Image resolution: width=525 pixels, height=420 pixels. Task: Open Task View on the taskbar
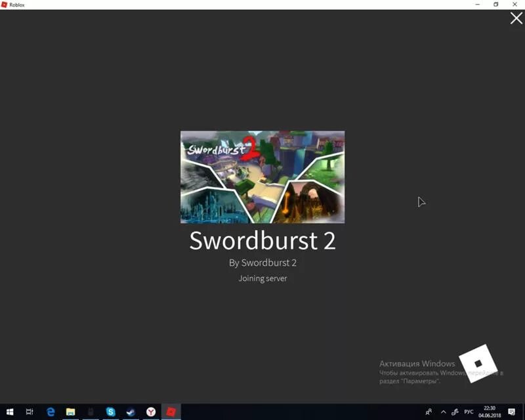pyautogui.click(x=30, y=411)
